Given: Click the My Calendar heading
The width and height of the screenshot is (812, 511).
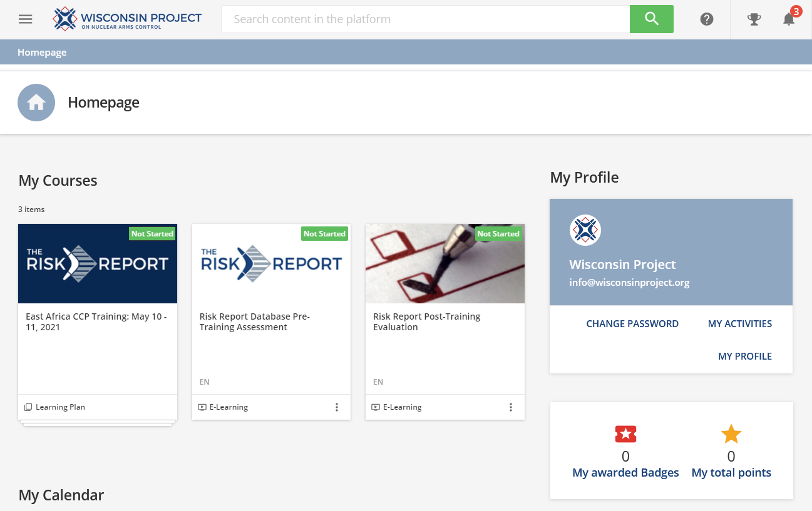Looking at the screenshot, I should [x=61, y=495].
